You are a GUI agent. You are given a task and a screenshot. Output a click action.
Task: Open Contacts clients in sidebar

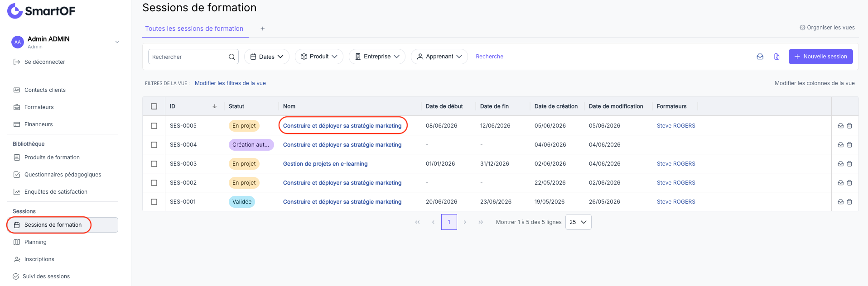pos(45,90)
